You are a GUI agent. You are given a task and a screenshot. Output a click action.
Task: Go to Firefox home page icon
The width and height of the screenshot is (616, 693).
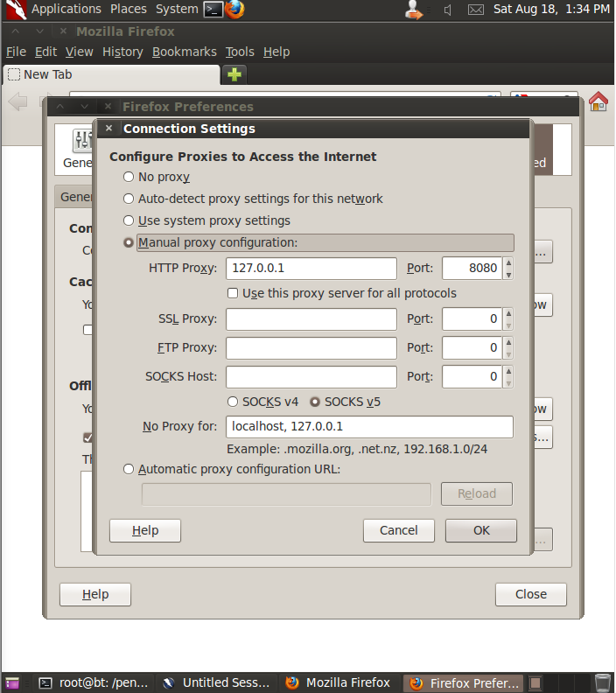pyautogui.click(x=598, y=101)
